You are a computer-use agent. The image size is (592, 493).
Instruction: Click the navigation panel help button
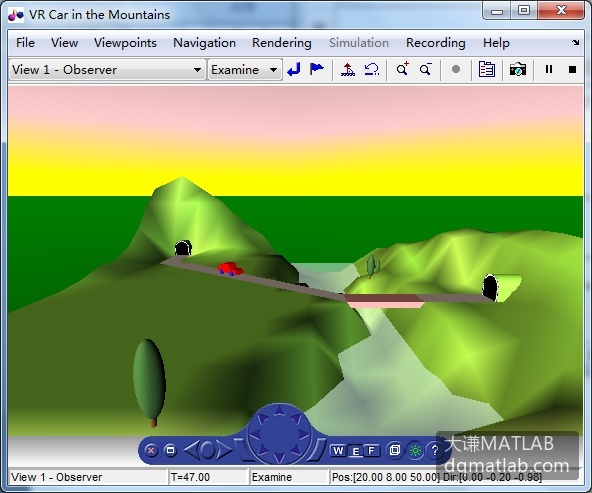435,450
